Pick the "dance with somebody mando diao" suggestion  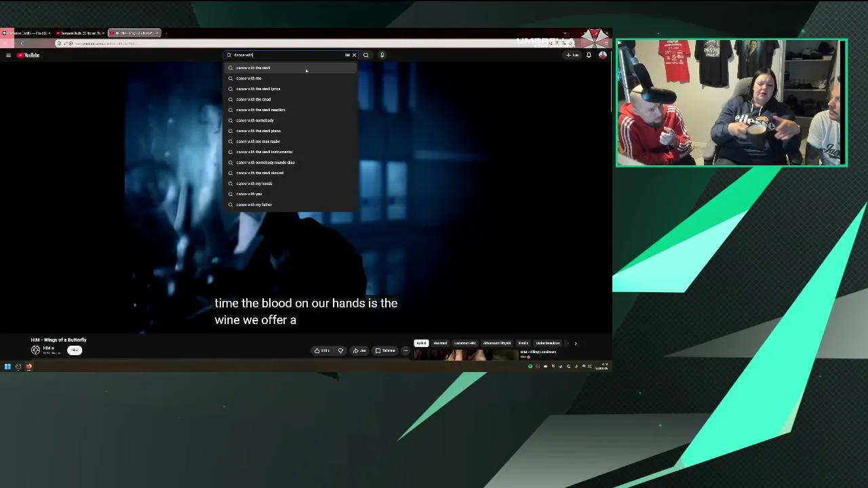(292, 163)
